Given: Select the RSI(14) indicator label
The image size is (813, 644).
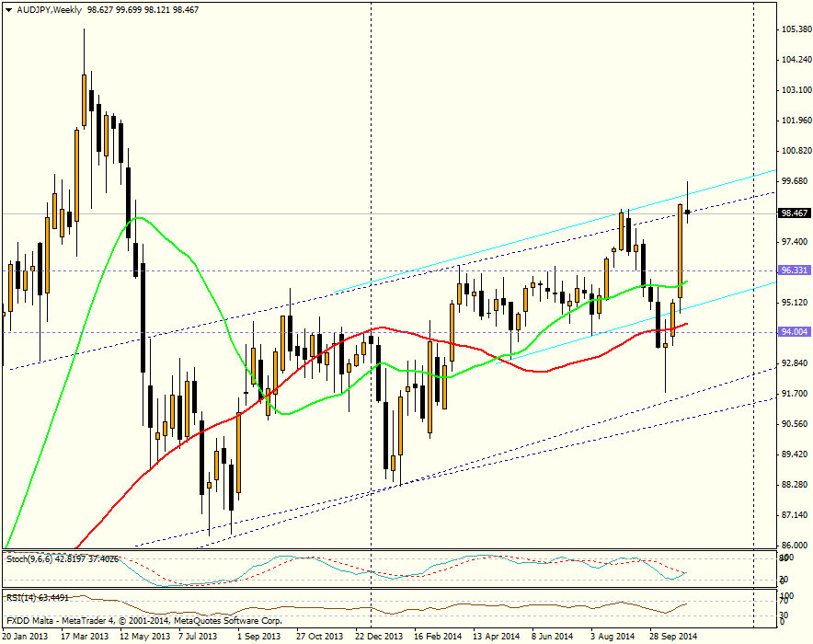Looking at the screenshot, I should [x=28, y=594].
